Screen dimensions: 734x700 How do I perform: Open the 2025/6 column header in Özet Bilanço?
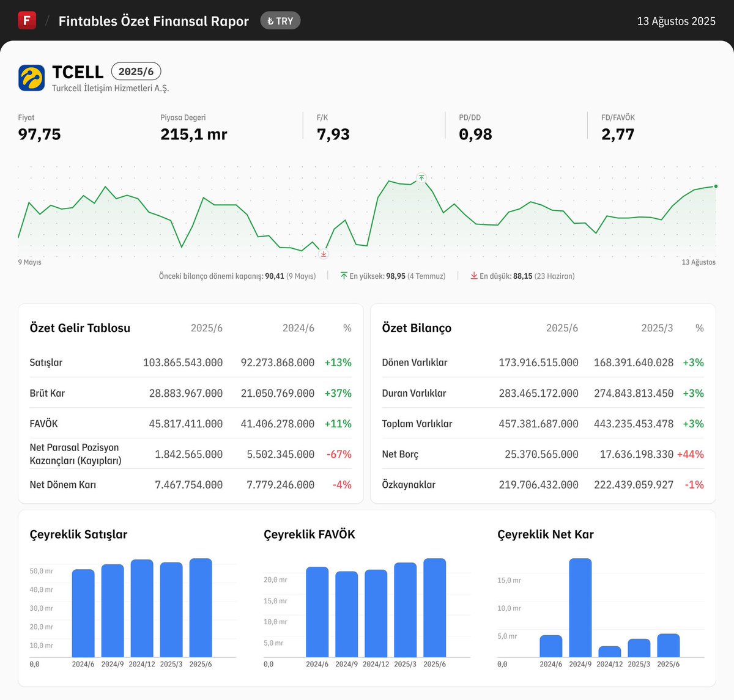coord(562,328)
